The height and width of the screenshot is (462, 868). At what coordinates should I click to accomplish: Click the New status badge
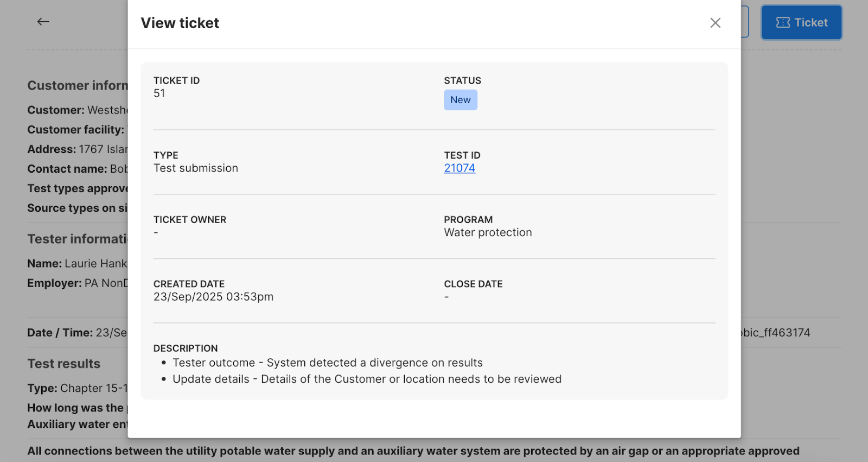pyautogui.click(x=461, y=100)
